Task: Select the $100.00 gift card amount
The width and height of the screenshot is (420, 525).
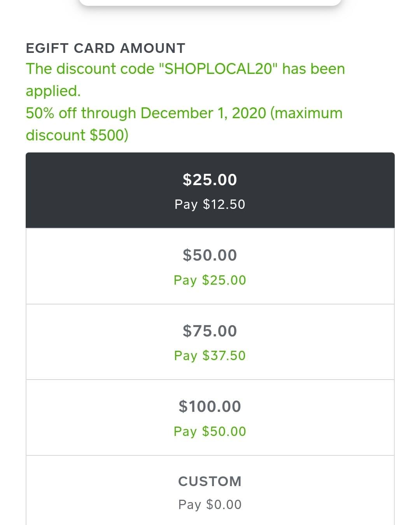Action: click(x=210, y=418)
